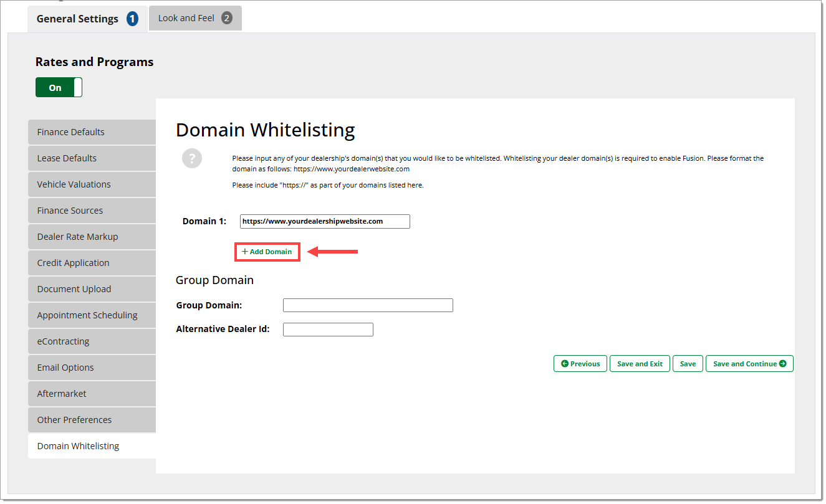Click the Add Domain link
Screen dimensions: 826x504
pos(267,252)
